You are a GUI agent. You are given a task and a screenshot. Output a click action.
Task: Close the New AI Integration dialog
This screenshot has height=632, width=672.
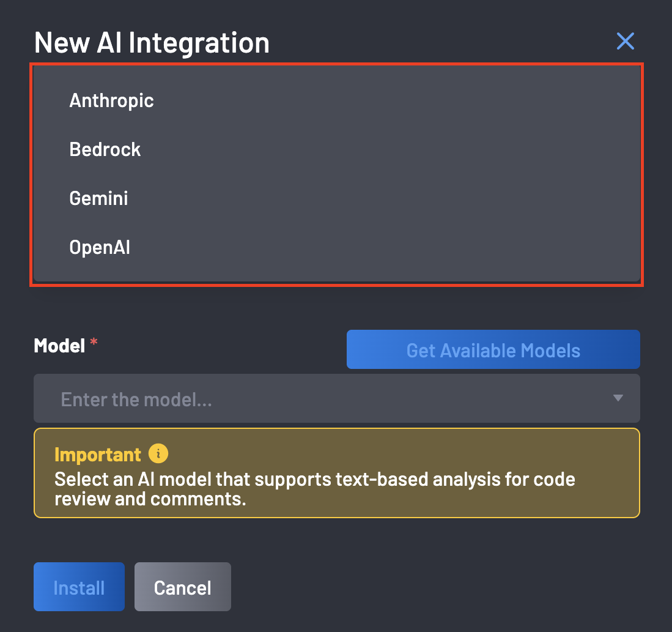click(625, 42)
